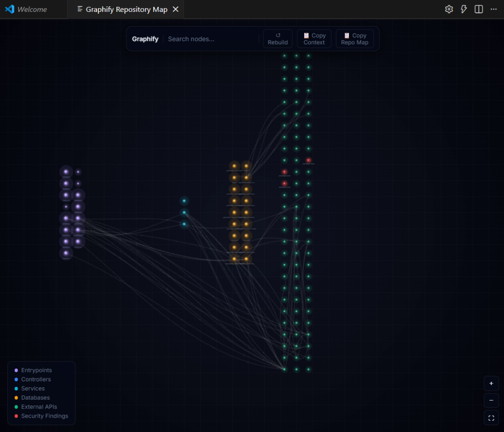This screenshot has width=504, height=432.
Task: Fit graph to screen icon
Action: pyautogui.click(x=491, y=418)
